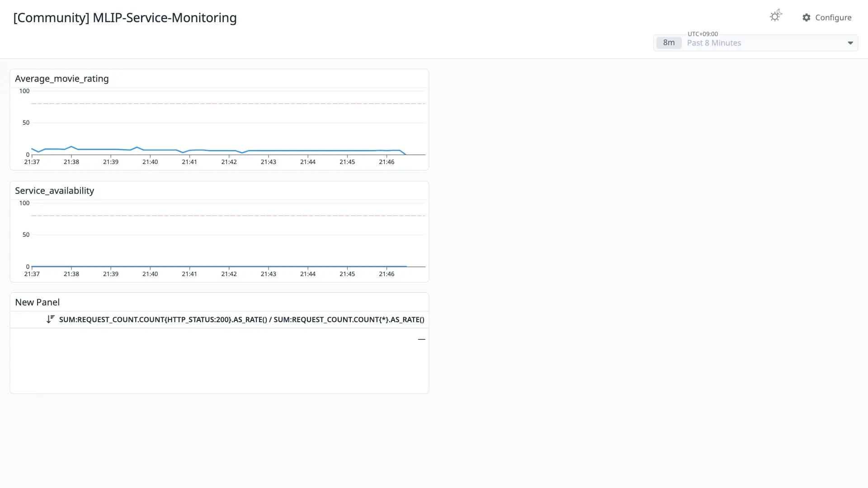The height and width of the screenshot is (488, 868).
Task: Open the Configure menu label
Action: 833,18
